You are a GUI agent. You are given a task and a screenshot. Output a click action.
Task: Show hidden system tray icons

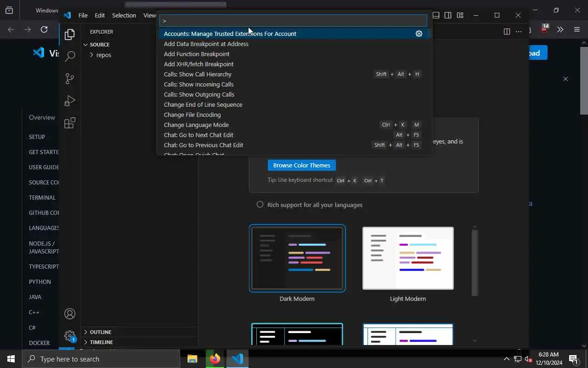[507, 359]
